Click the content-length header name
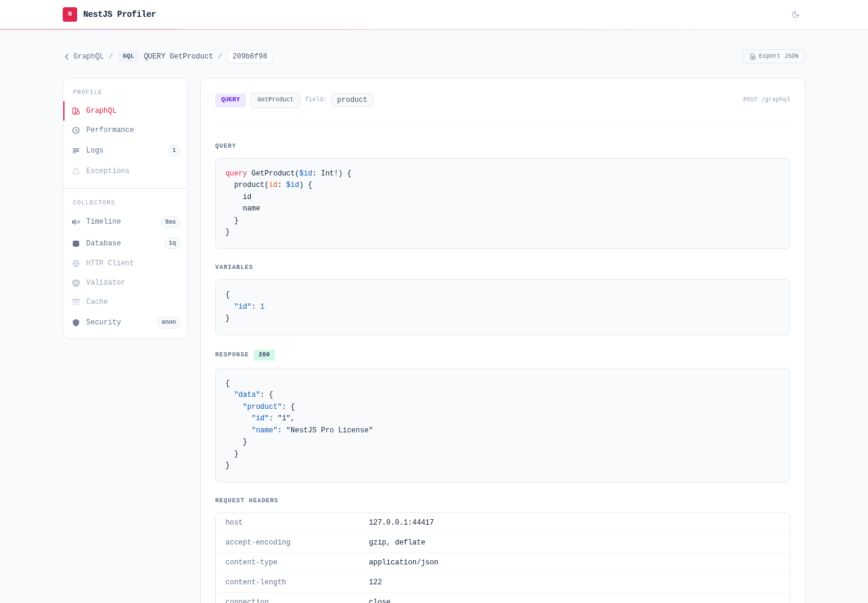The width and height of the screenshot is (868, 603). [256, 582]
